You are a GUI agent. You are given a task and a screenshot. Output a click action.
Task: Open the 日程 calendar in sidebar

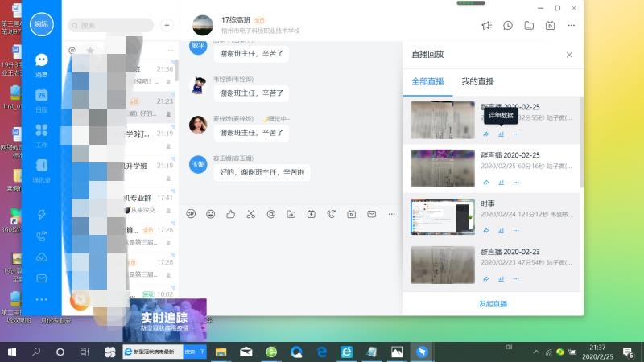coord(41,98)
